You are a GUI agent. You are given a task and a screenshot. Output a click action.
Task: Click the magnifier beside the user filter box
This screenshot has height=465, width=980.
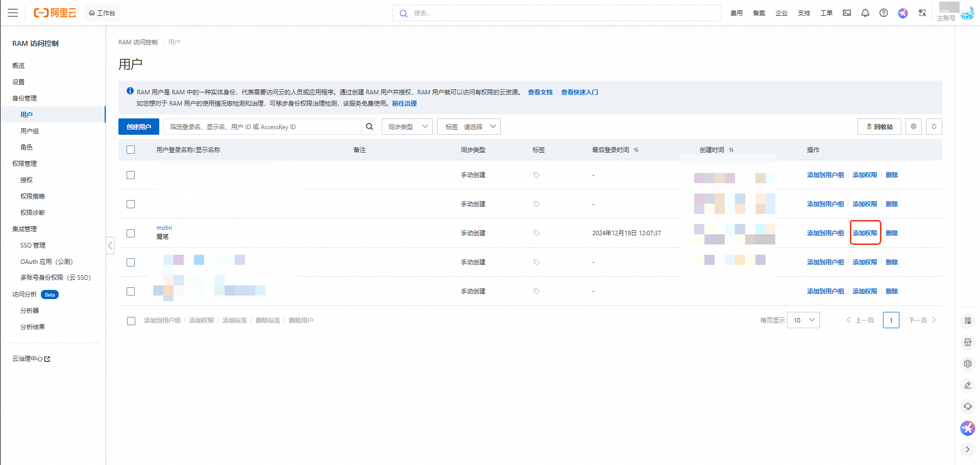pos(370,127)
